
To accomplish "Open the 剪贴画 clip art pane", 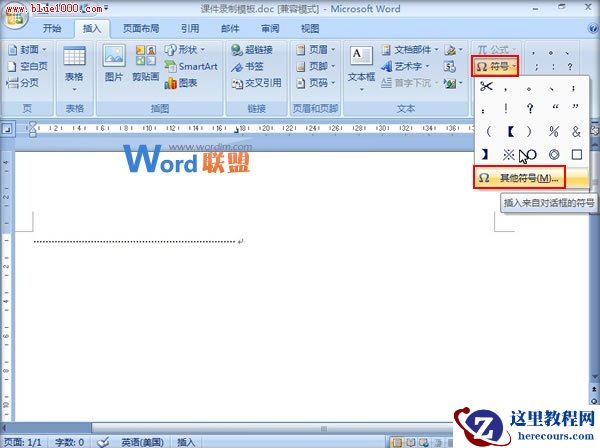I will coord(146,63).
